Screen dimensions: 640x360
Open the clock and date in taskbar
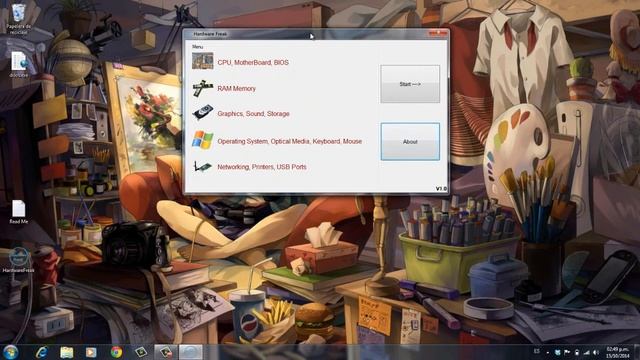[x=617, y=352]
